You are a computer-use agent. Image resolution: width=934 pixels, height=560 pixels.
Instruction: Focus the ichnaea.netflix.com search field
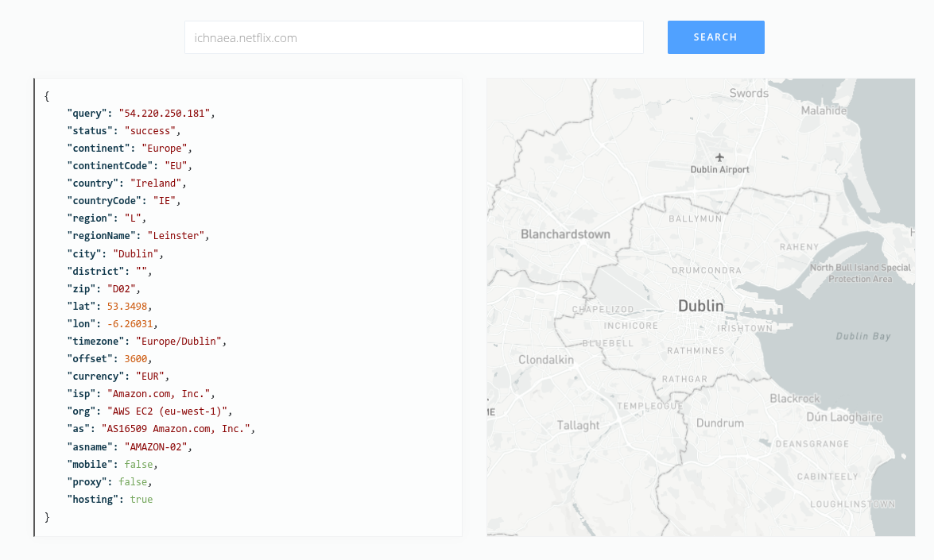click(x=414, y=37)
